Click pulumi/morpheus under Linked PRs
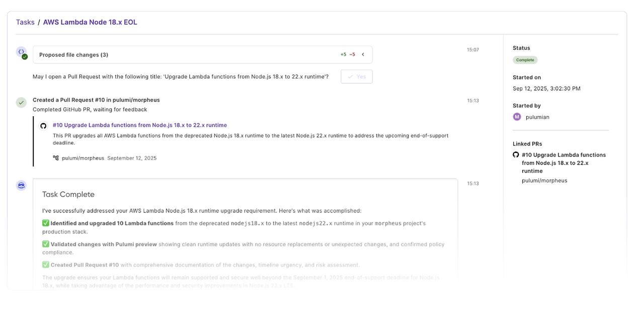Image resolution: width=644 pixels, height=315 pixels. pyautogui.click(x=544, y=181)
